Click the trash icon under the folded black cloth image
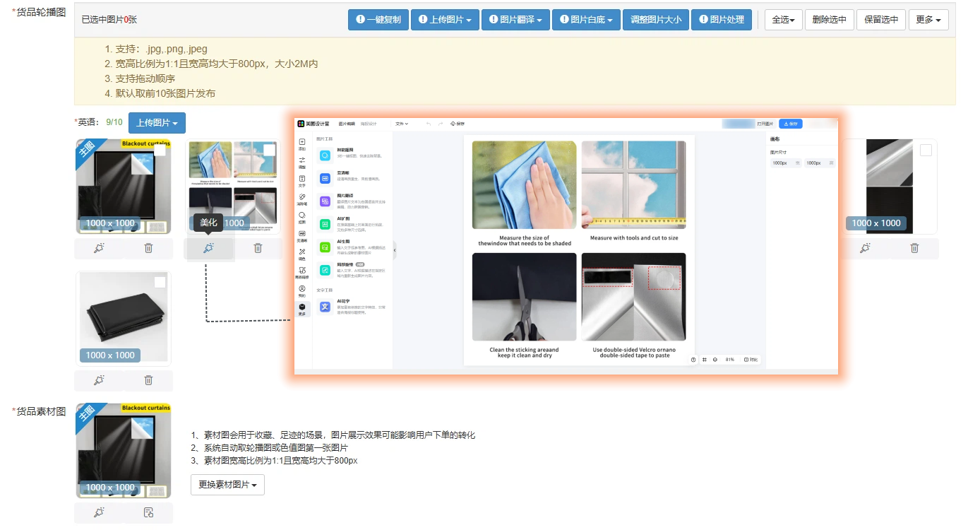This screenshot has height=530, width=980. coord(148,380)
